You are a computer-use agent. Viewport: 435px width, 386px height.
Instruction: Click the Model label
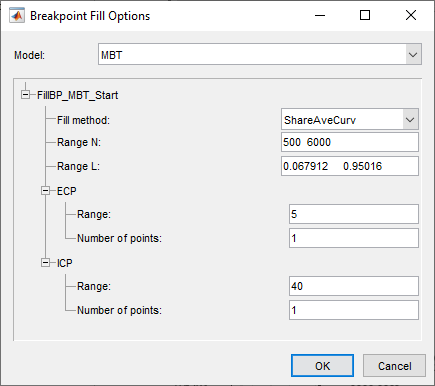(29, 55)
